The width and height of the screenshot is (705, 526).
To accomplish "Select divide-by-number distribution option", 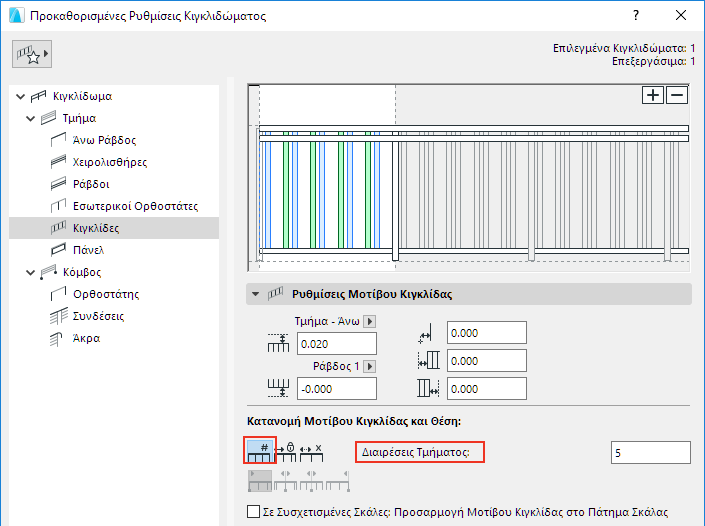I will tap(260, 451).
